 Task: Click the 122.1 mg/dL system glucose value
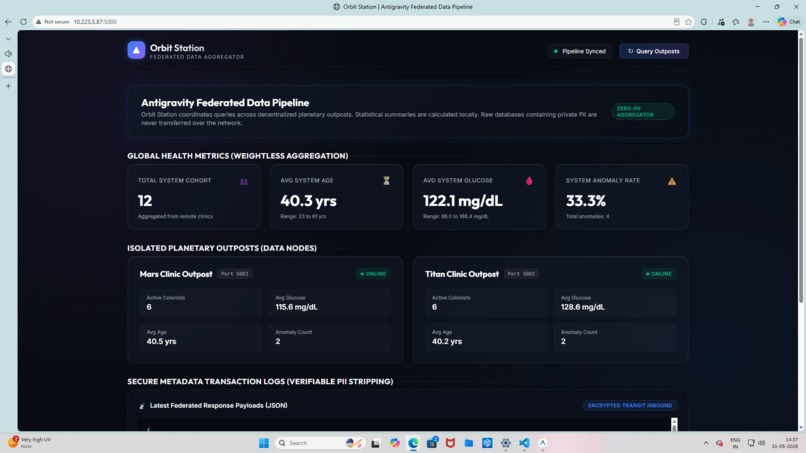463,201
